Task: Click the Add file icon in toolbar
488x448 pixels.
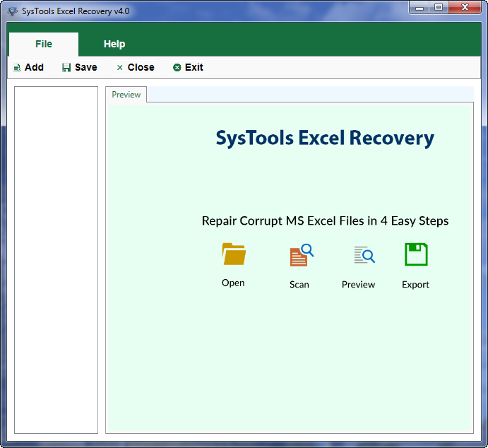Action: tap(17, 68)
